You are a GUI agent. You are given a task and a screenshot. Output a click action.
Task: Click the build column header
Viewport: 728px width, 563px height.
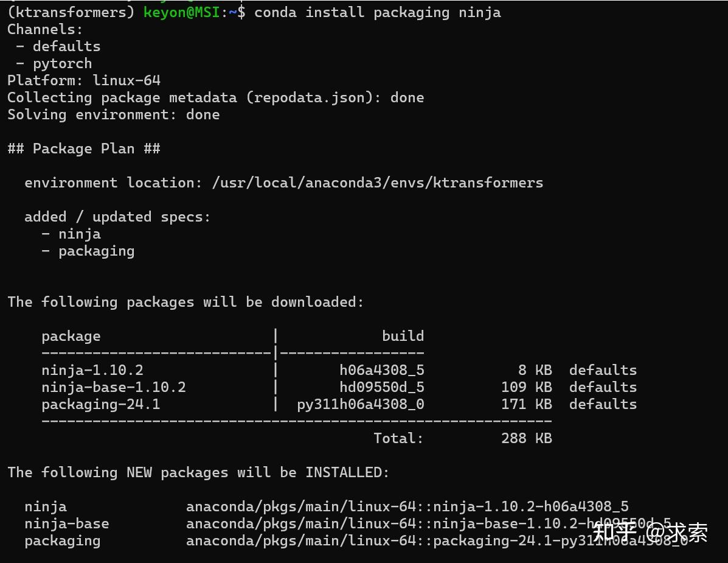tap(403, 336)
